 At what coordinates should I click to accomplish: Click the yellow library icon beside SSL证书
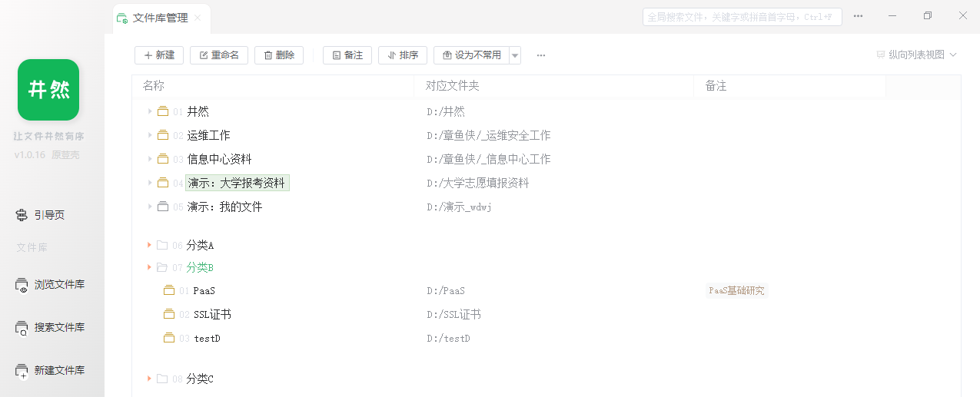[x=169, y=314]
